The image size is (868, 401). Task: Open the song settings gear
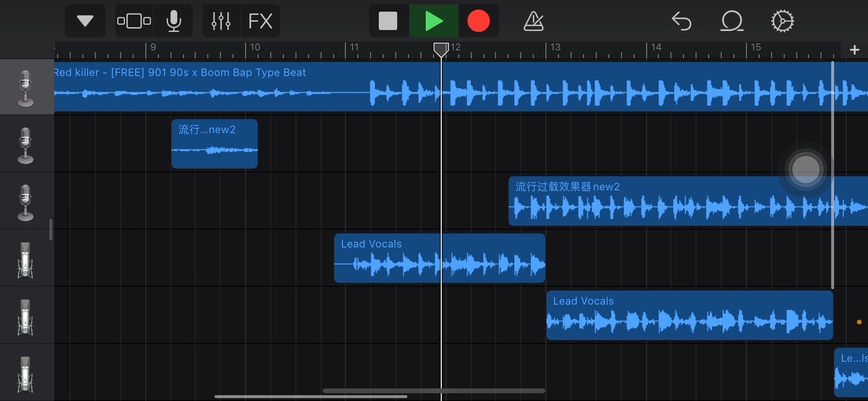tap(782, 21)
